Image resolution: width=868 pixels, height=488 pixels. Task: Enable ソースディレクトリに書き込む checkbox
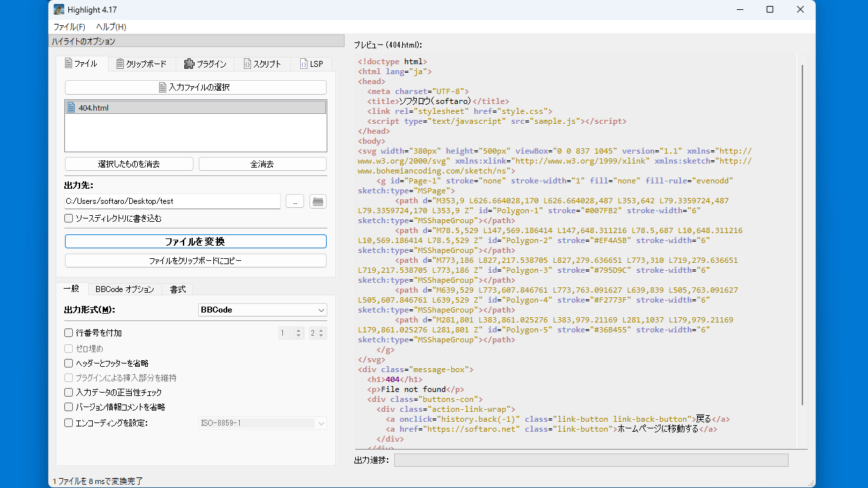pos(69,218)
